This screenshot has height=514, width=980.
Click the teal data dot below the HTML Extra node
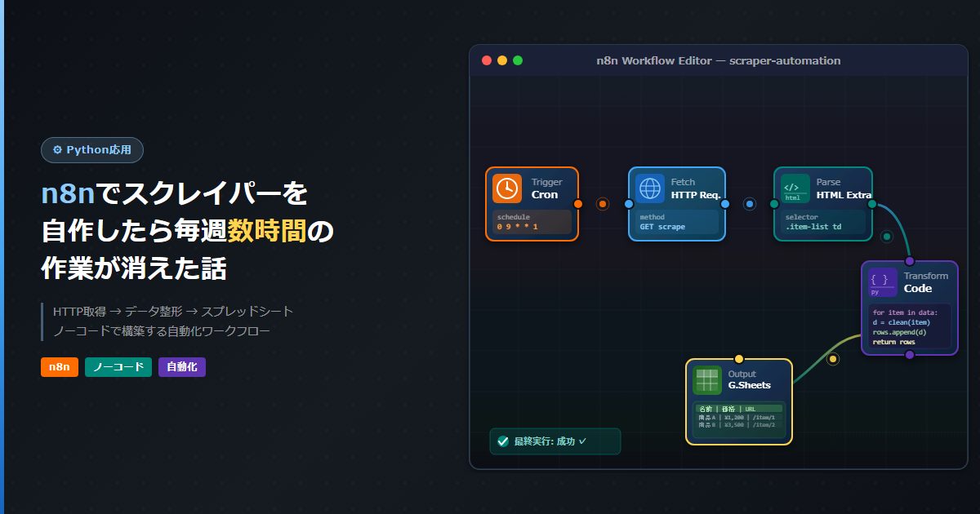point(887,237)
